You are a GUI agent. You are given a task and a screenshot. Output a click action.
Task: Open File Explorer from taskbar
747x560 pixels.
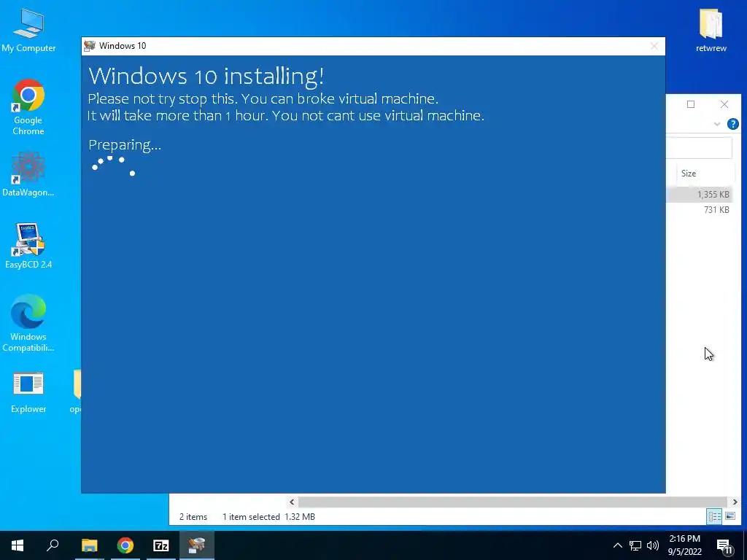(89, 545)
